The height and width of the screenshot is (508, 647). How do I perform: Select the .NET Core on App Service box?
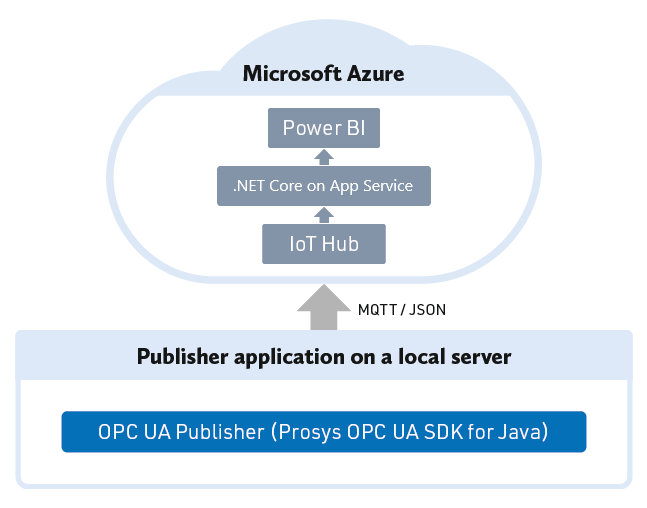pos(324,186)
